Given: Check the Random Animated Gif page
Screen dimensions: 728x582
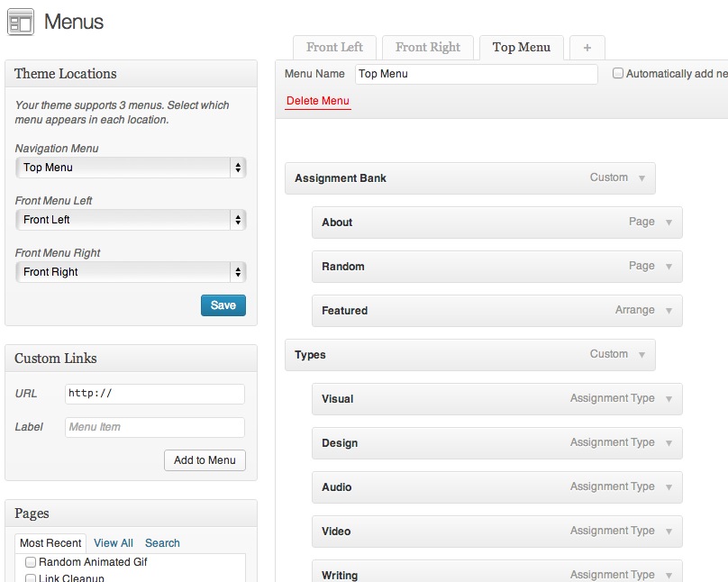Looking at the screenshot, I should pyautogui.click(x=31, y=560).
